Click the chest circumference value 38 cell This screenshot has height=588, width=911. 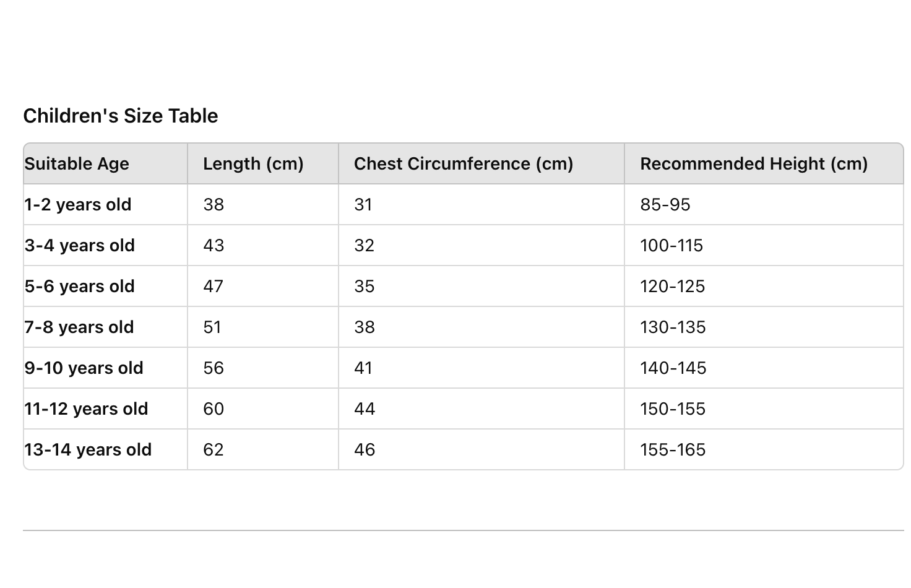481,327
